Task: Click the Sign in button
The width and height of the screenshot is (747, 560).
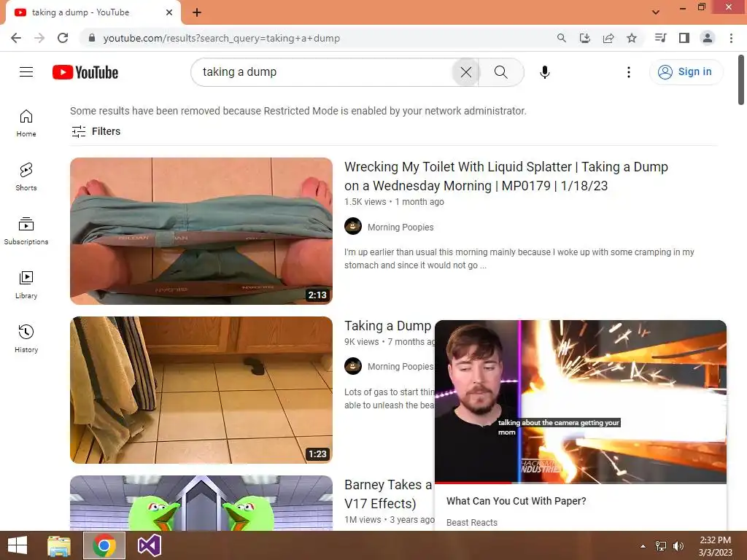Action: point(685,72)
